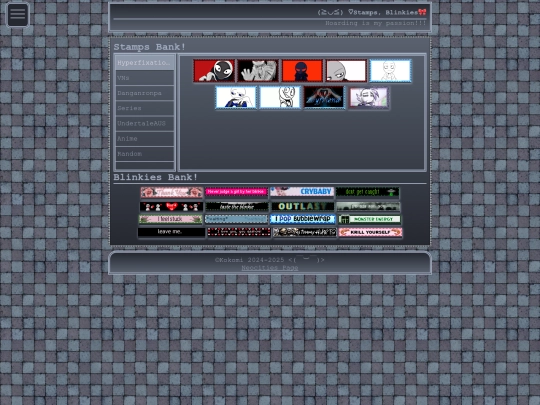Screen dimensions: 540x405
Task: Click the 'Blinkies Bank!' heading
Action: [x=155, y=177]
